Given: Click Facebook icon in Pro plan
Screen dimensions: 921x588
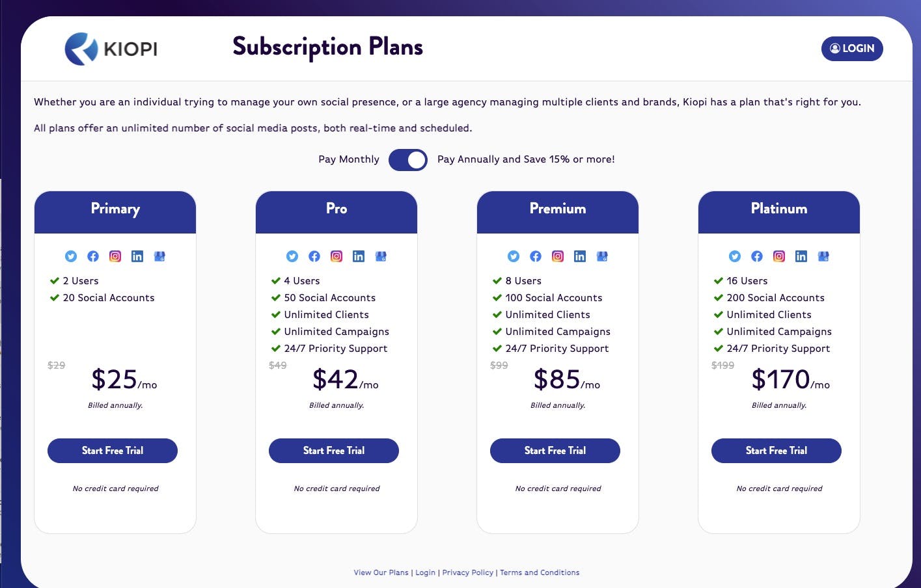Looking at the screenshot, I should 314,256.
